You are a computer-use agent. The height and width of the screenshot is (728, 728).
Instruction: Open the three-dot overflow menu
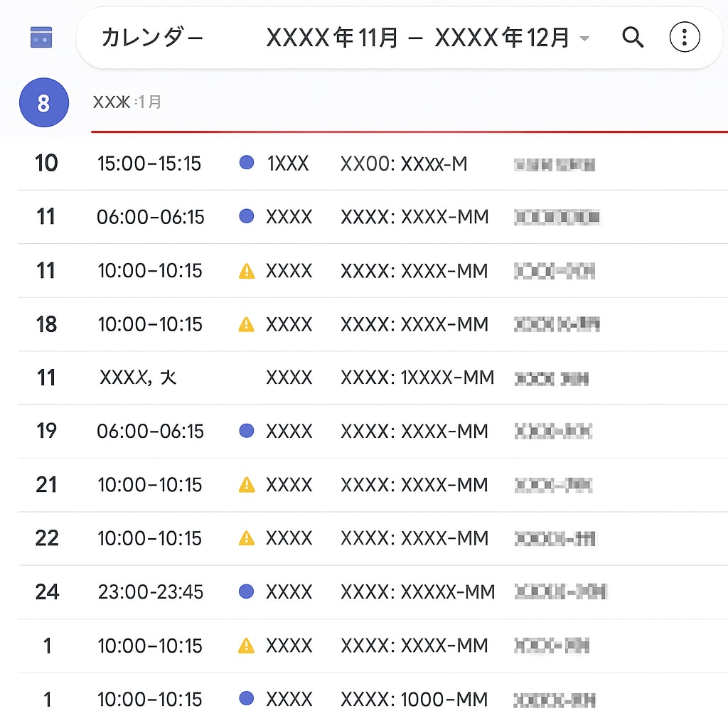tap(684, 37)
